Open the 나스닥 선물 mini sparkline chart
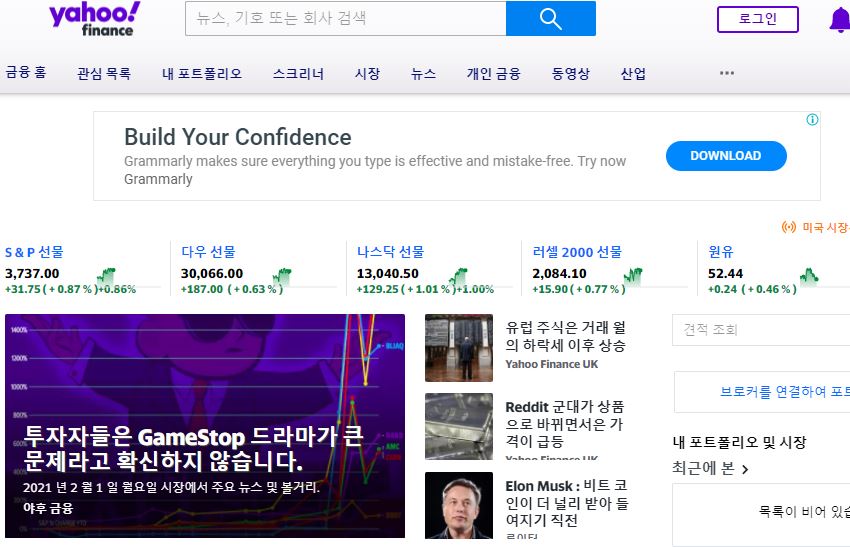 coord(459,276)
